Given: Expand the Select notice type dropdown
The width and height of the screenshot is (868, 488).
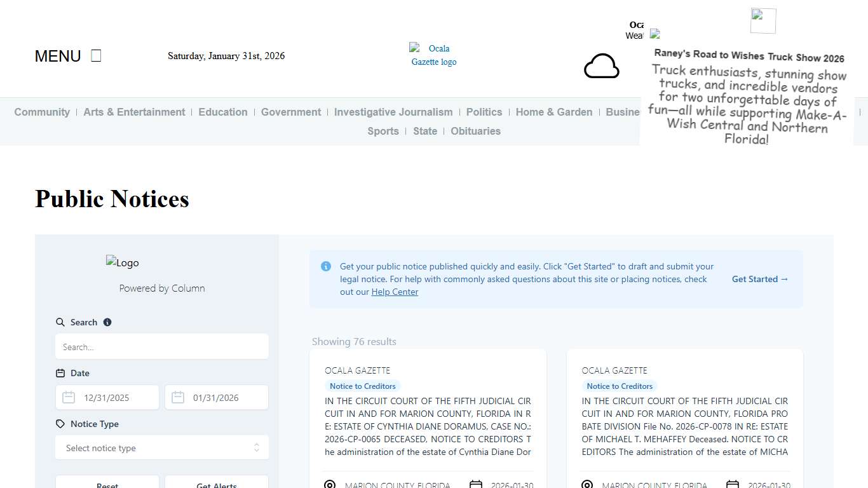Looking at the screenshot, I should coord(162,448).
